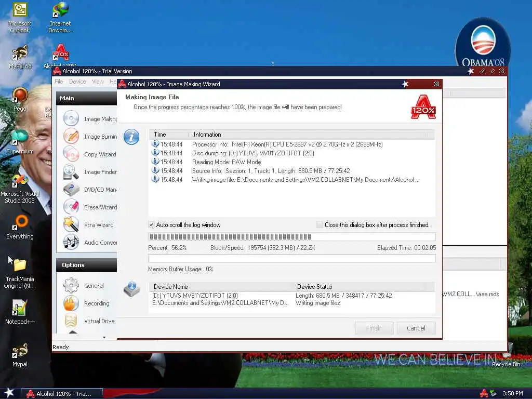The image size is (532, 399).
Task: Start the Copy Wizard
Action: 90,154
